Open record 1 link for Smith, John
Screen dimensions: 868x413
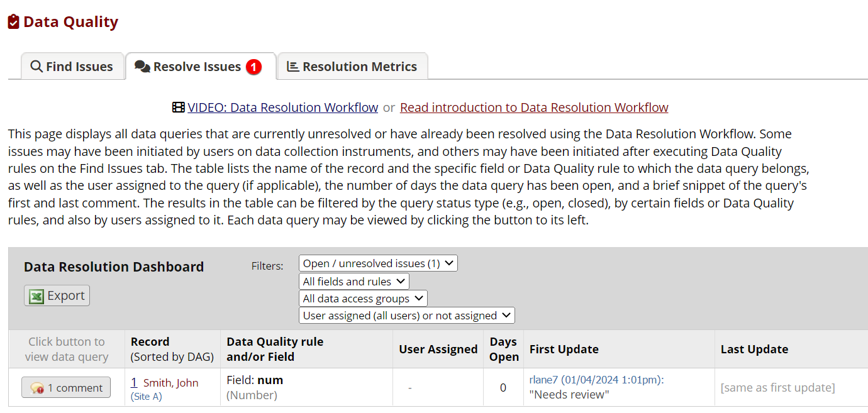coord(134,382)
